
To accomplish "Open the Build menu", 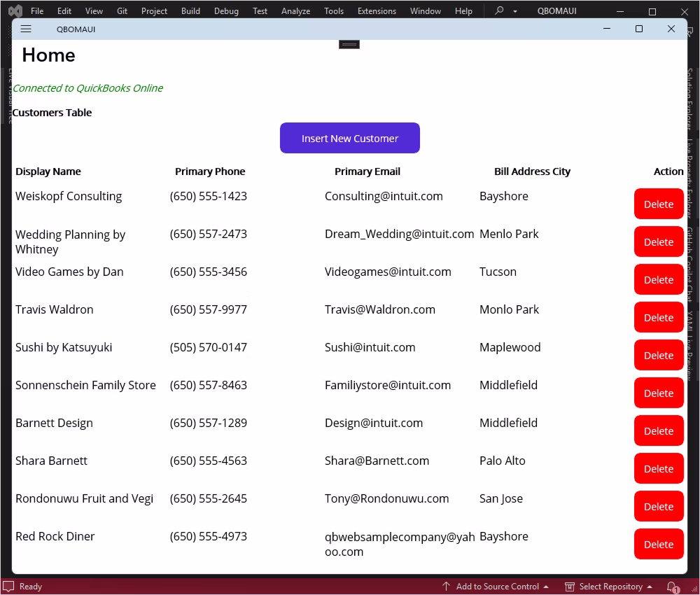I will tap(190, 10).
